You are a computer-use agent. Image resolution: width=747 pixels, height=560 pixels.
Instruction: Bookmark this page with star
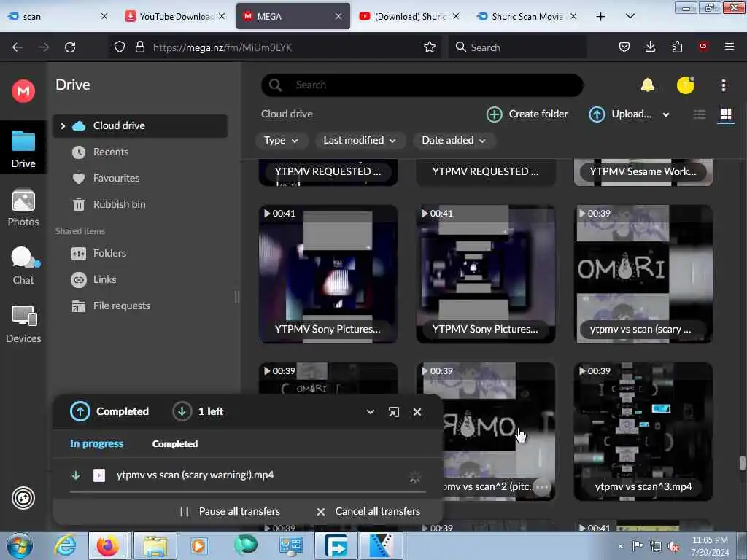[429, 47]
